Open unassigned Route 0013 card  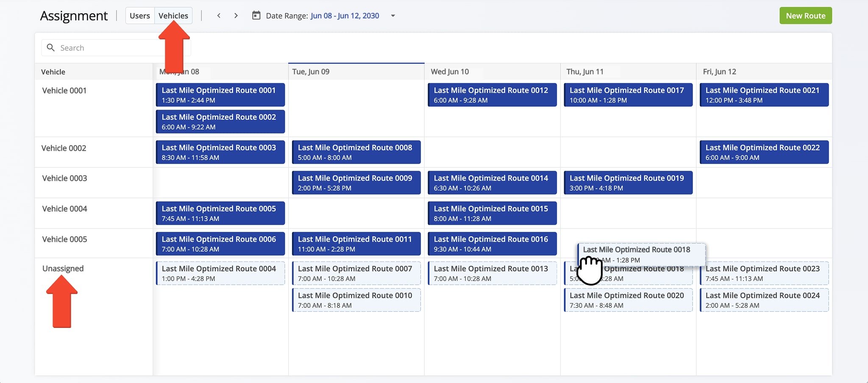click(492, 273)
